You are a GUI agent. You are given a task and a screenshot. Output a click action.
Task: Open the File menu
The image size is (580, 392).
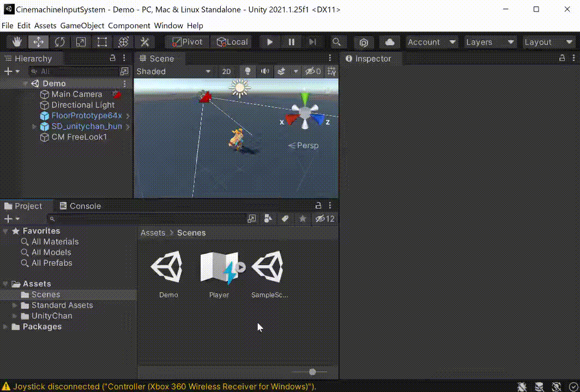pyautogui.click(x=8, y=26)
